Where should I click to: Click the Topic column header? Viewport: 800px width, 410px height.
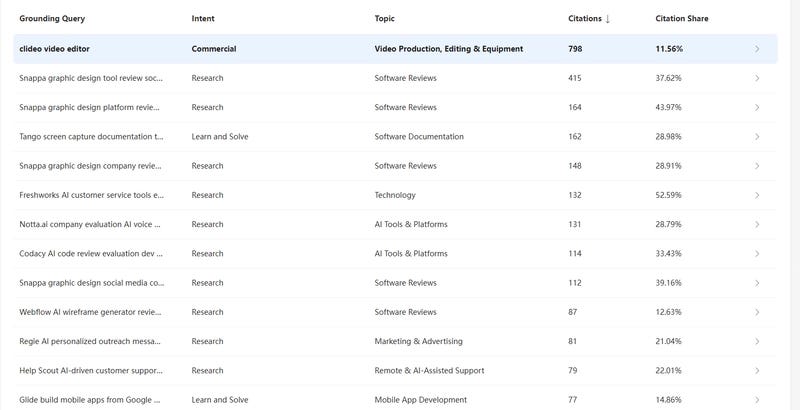(385, 18)
